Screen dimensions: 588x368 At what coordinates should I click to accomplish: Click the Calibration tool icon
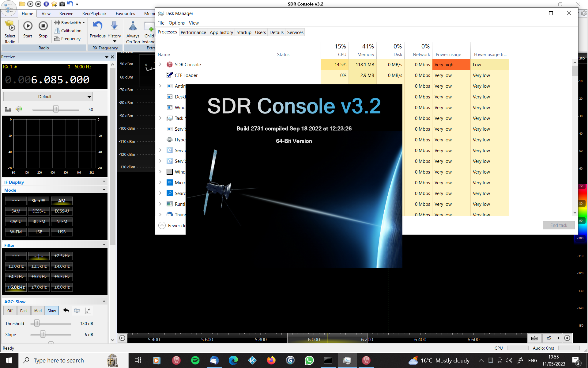point(57,31)
